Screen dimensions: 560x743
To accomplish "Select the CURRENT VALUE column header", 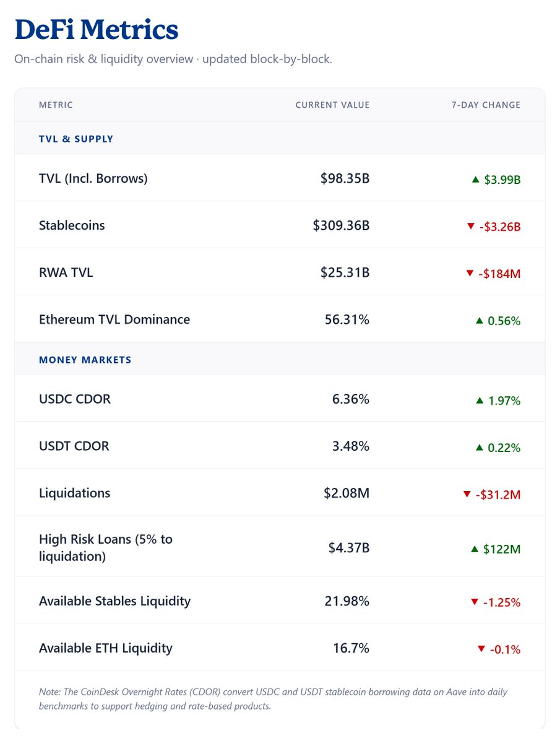I will (332, 105).
